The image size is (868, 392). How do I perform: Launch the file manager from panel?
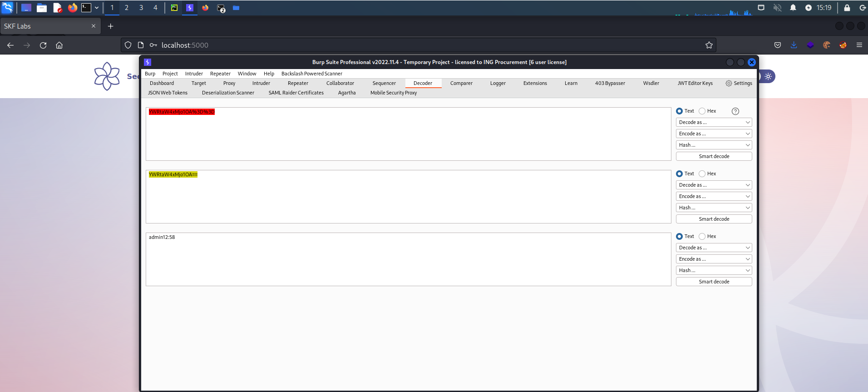coord(42,8)
